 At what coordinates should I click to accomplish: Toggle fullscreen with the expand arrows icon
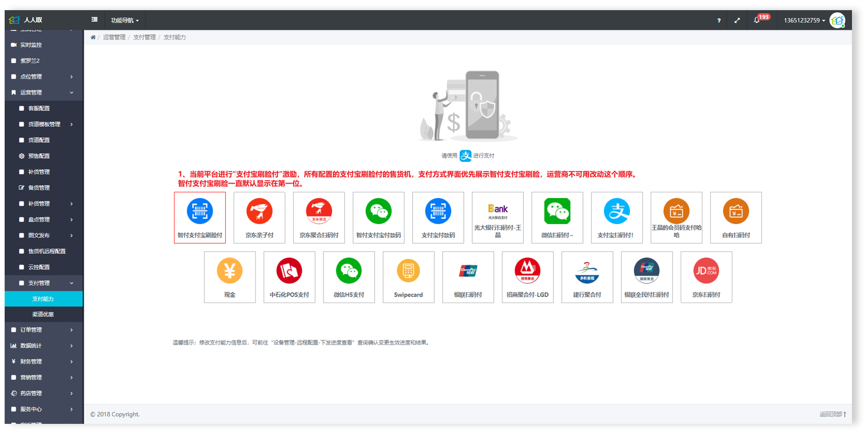click(x=737, y=20)
